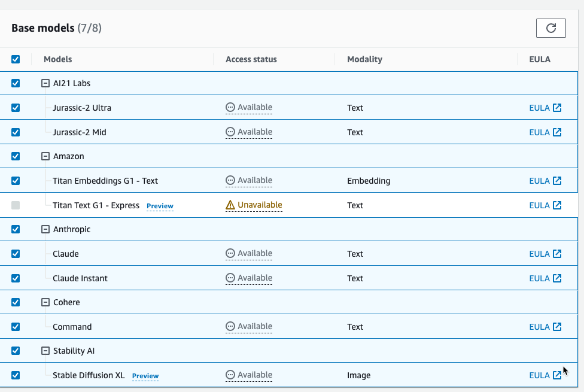Collapse the Anthropic group
This screenshot has width=584, height=392.
[x=45, y=229]
